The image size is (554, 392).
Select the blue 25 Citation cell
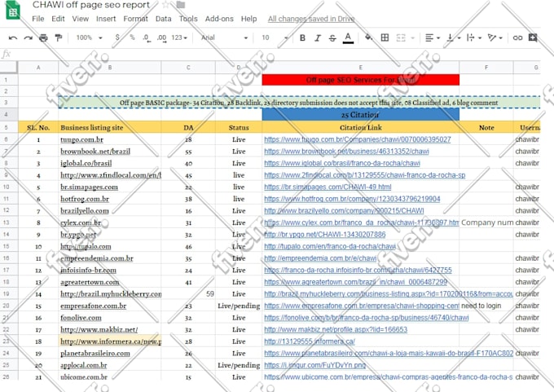pyautogui.click(x=360, y=115)
